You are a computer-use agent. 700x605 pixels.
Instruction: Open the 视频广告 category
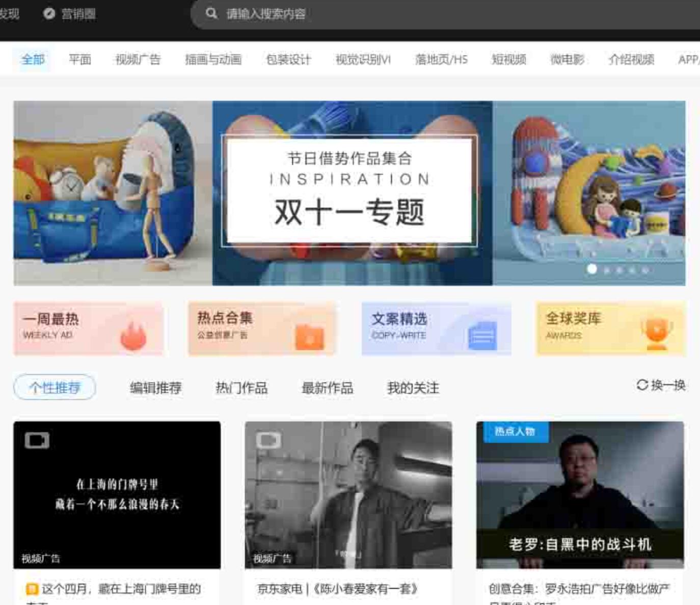(138, 60)
